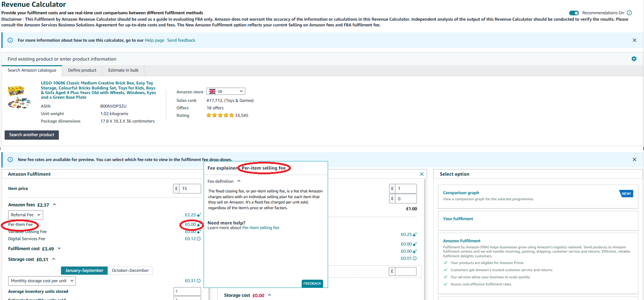Click the info icon beside £0.31 storage cost

pyautogui.click(x=199, y=281)
